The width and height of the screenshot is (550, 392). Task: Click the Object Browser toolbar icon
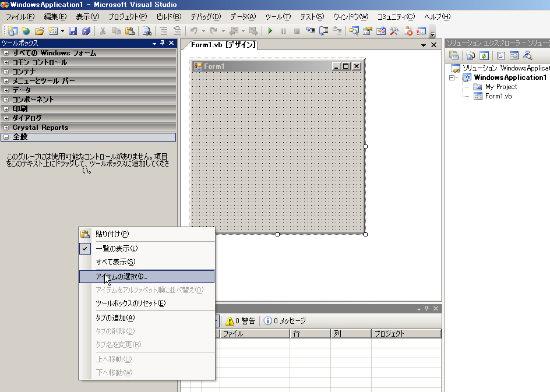point(381,31)
